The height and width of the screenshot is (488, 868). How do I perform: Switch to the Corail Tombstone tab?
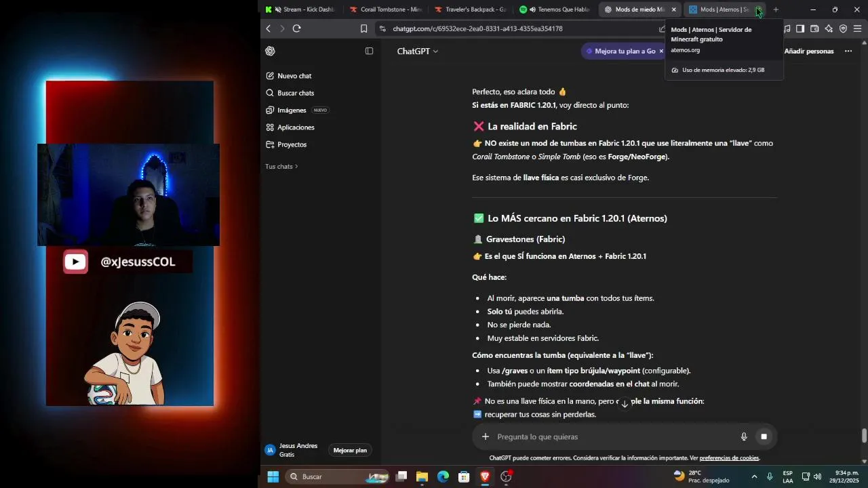click(386, 9)
